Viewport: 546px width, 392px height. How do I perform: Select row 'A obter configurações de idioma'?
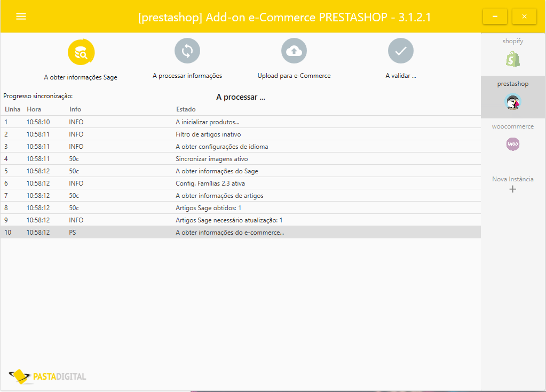241,147
